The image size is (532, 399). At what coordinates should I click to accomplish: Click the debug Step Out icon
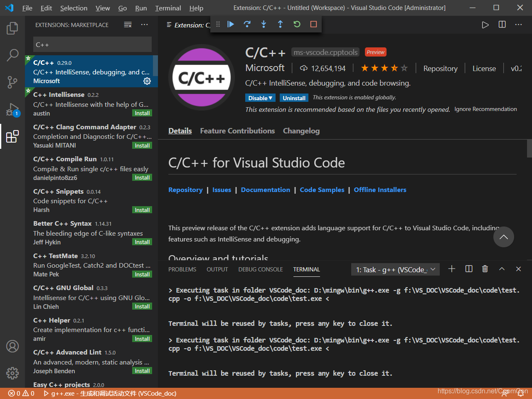point(281,24)
